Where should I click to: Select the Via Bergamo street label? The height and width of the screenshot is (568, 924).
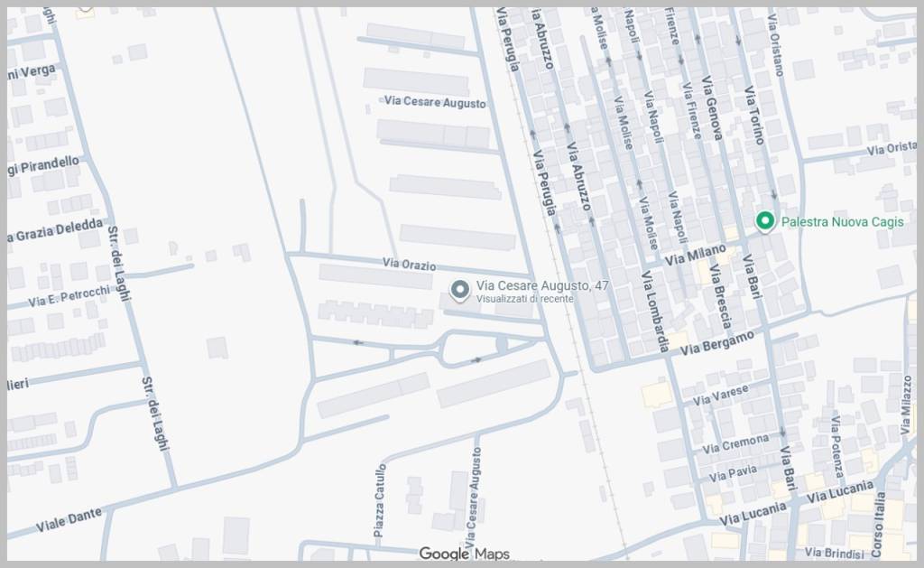[716, 343]
